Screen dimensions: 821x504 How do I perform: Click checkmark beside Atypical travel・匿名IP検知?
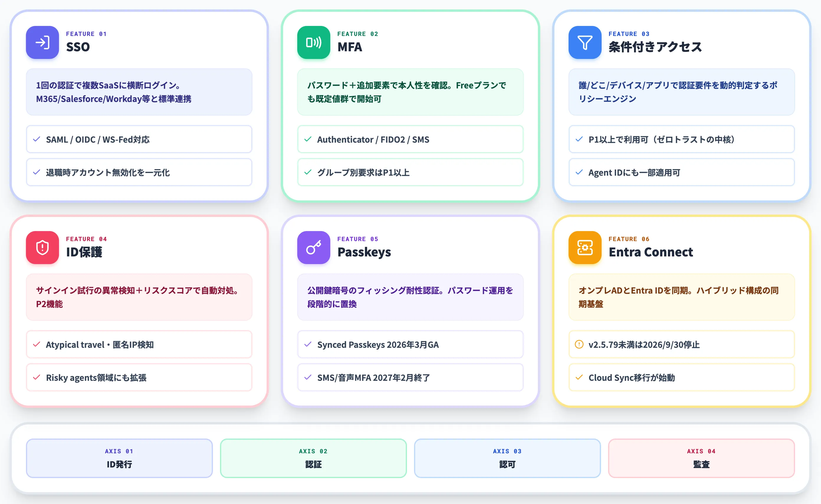(37, 344)
